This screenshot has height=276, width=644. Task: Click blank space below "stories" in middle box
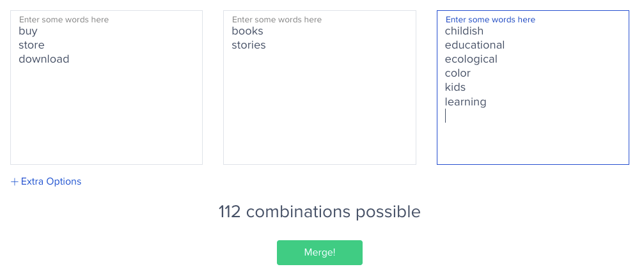(x=319, y=109)
